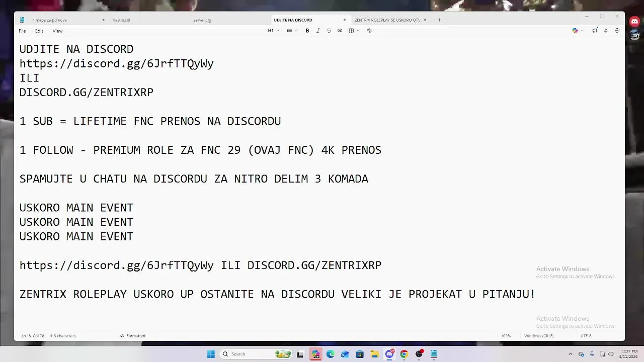Toggle italic formatting in Notepad toolbar

tap(318, 31)
